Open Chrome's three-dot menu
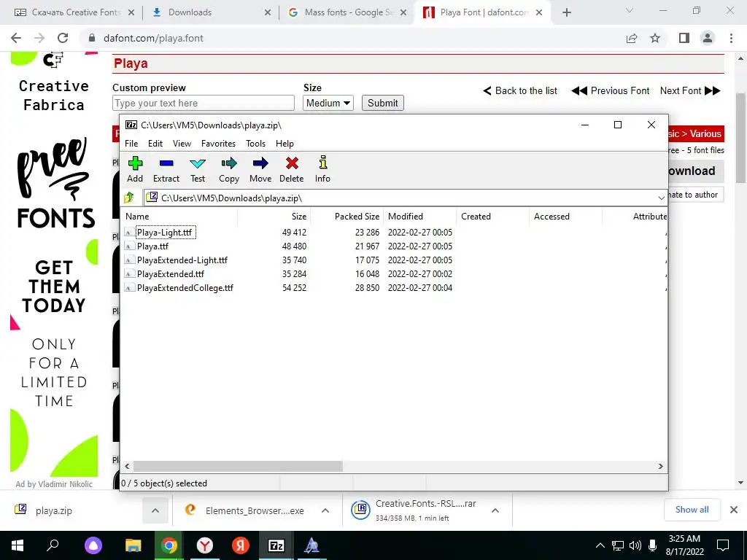Viewport: 747px width, 560px height. (731, 38)
